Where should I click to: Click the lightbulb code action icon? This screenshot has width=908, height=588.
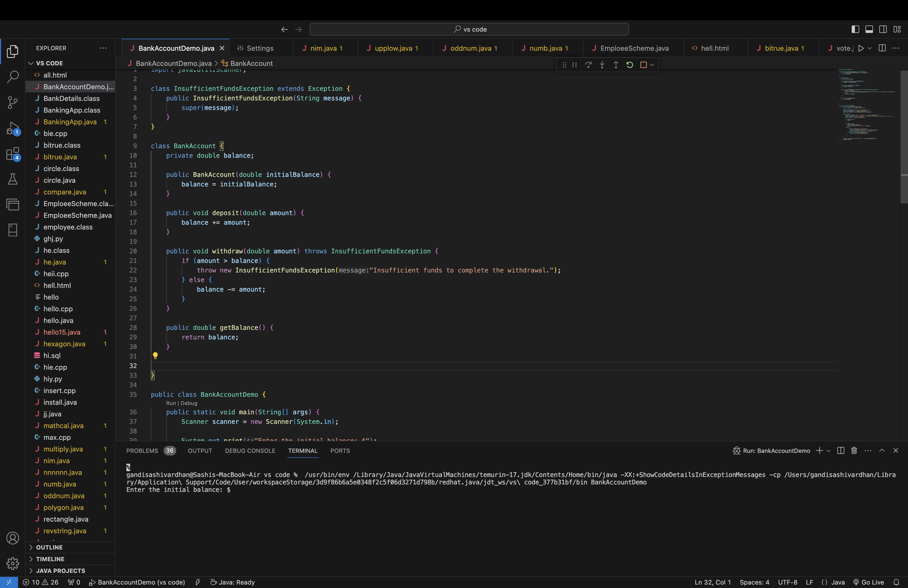155,356
